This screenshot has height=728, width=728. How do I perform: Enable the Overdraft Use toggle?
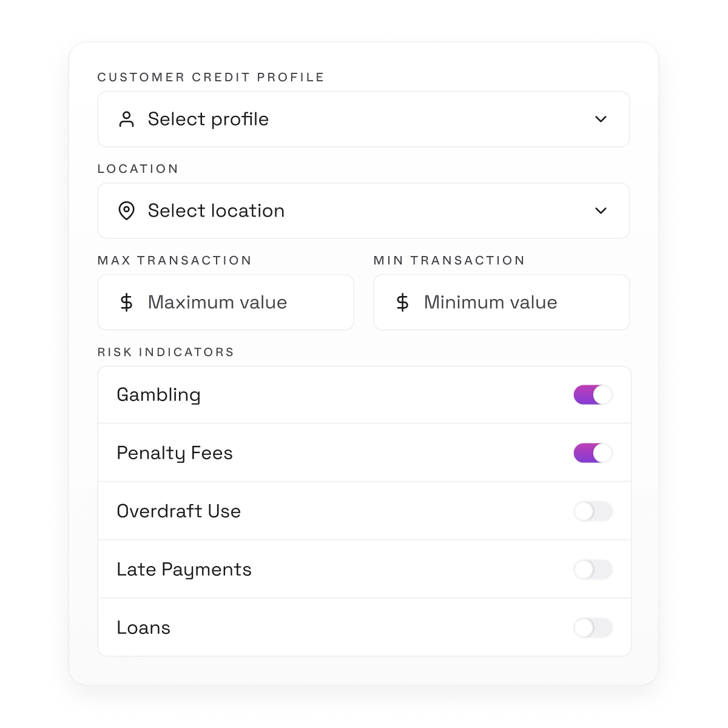click(x=593, y=511)
